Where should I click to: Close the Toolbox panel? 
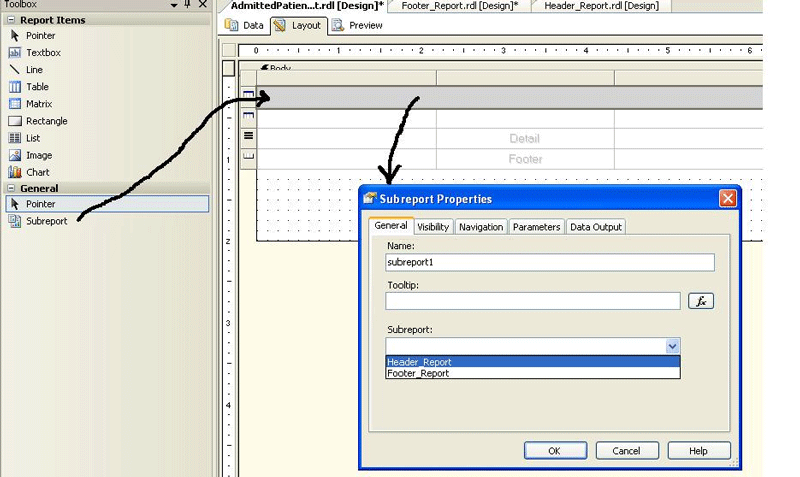pyautogui.click(x=203, y=4)
